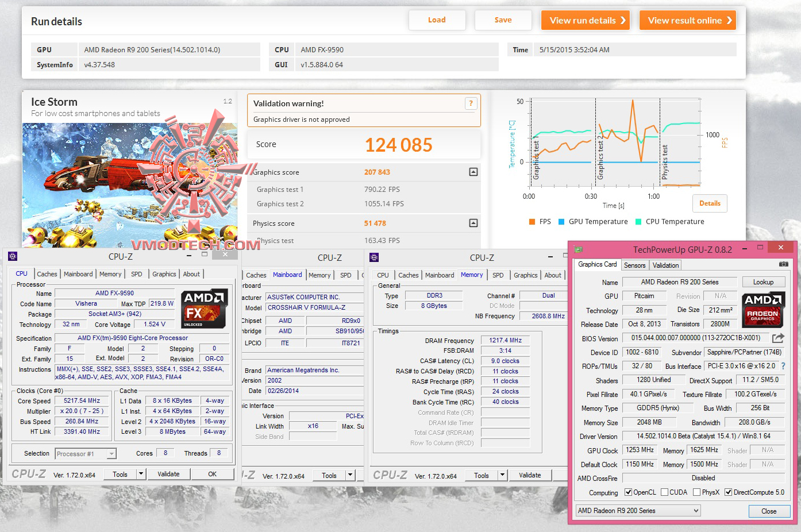This screenshot has width=801, height=532.
Task: Click the Ice Storm benchmark preview image
Action: pyautogui.click(x=130, y=185)
